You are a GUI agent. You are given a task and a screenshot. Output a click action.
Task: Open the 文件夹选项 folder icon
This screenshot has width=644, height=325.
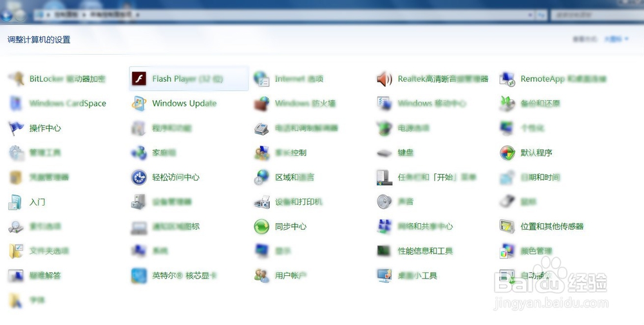[17, 251]
